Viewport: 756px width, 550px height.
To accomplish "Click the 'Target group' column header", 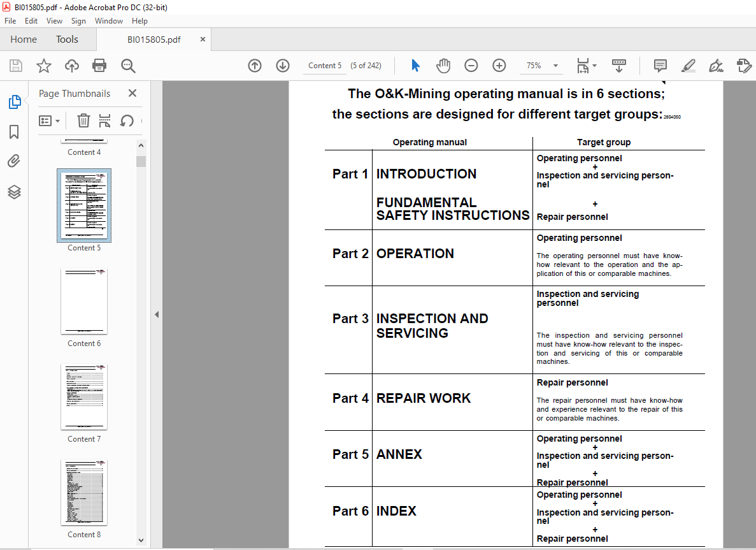I will [604, 142].
